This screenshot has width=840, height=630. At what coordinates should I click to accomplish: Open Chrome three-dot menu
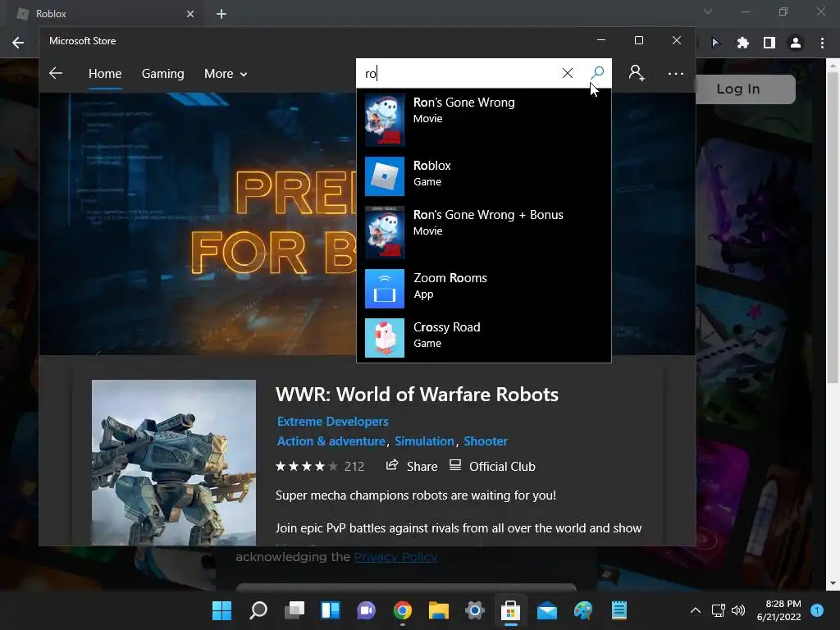click(822, 43)
